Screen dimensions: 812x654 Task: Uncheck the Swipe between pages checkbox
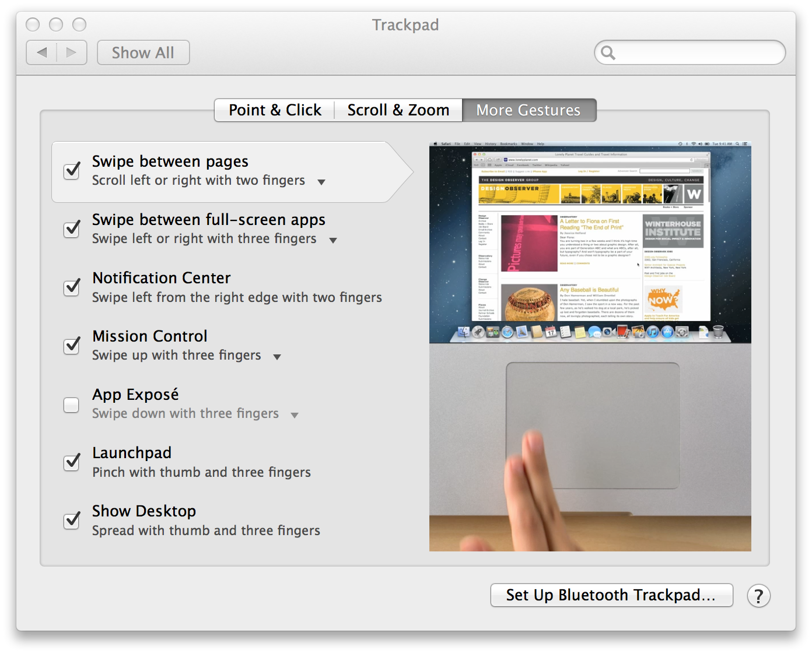point(72,171)
